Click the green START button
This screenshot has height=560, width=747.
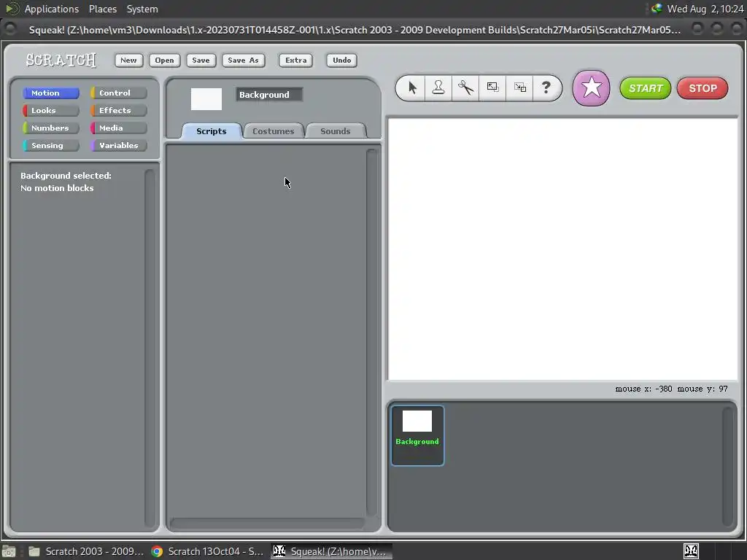point(645,88)
